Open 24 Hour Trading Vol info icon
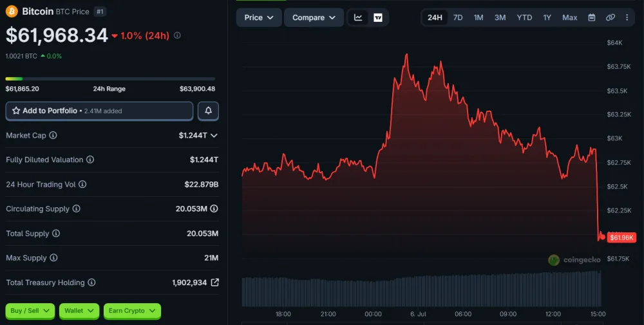Screen dimensions: 644x325 (82, 184)
